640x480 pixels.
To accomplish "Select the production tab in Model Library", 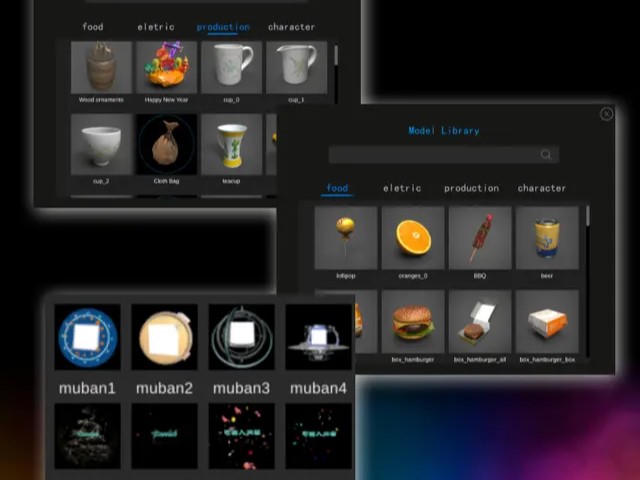I will tap(471, 188).
